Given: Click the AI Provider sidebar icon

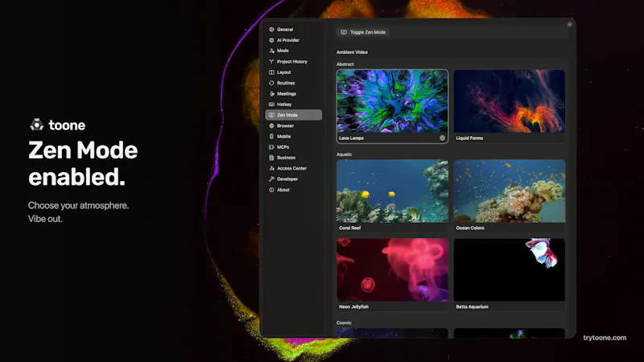Looking at the screenshot, I should pyautogui.click(x=271, y=40).
